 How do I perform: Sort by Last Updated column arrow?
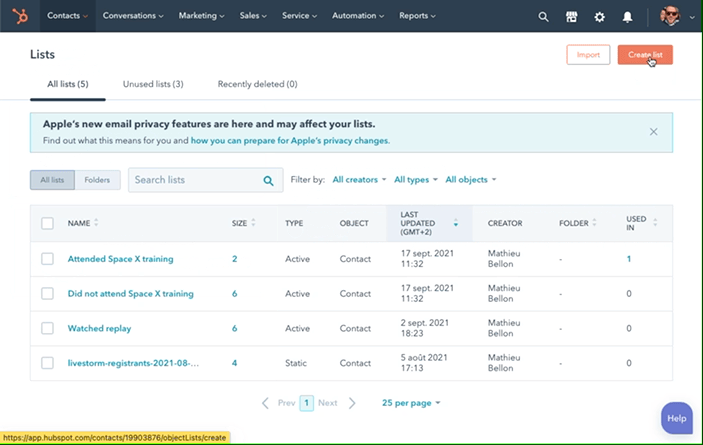coord(456,223)
